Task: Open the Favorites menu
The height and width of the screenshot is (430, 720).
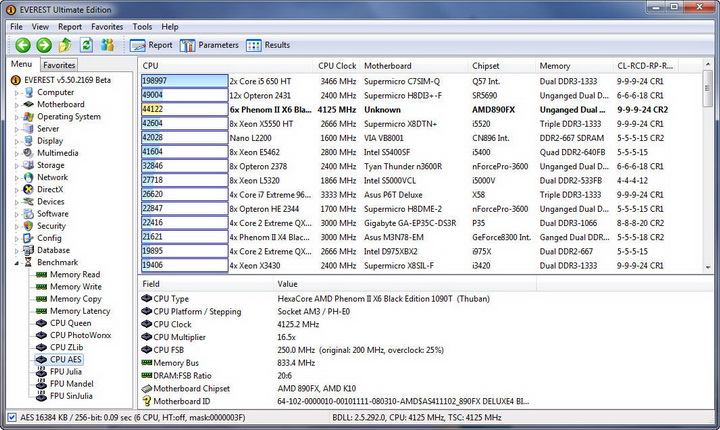Action: (x=107, y=27)
